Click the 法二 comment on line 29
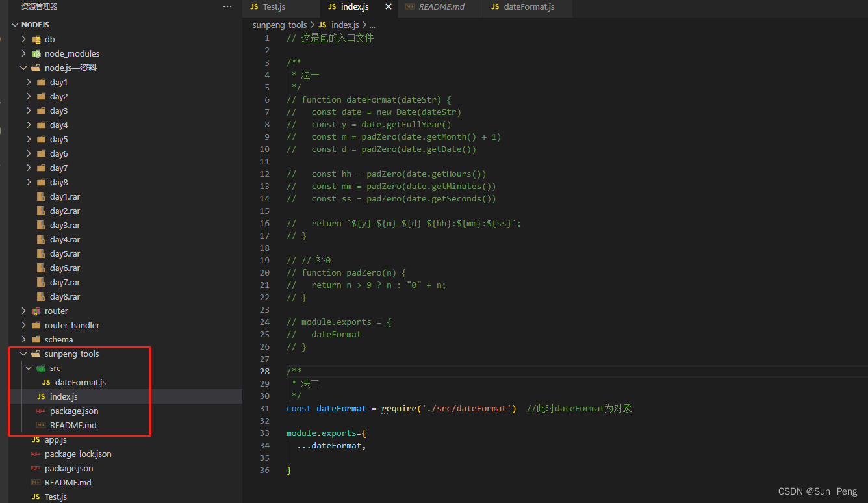 (x=310, y=383)
